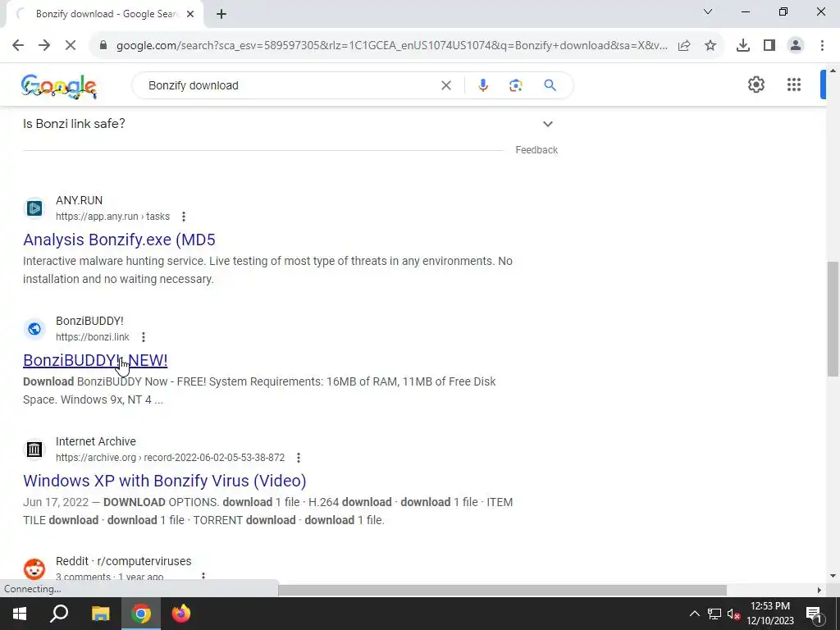
Task: Click the vertical page scrollbar thumb
Action: coord(833,319)
